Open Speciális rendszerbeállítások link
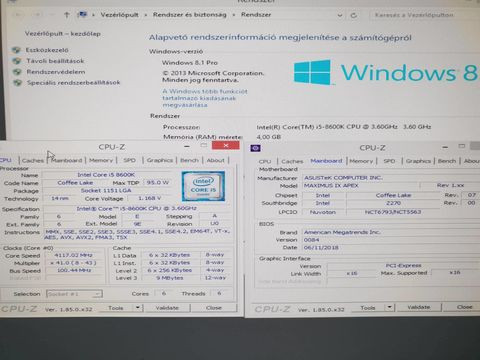The width and height of the screenshot is (480, 360). click(73, 83)
